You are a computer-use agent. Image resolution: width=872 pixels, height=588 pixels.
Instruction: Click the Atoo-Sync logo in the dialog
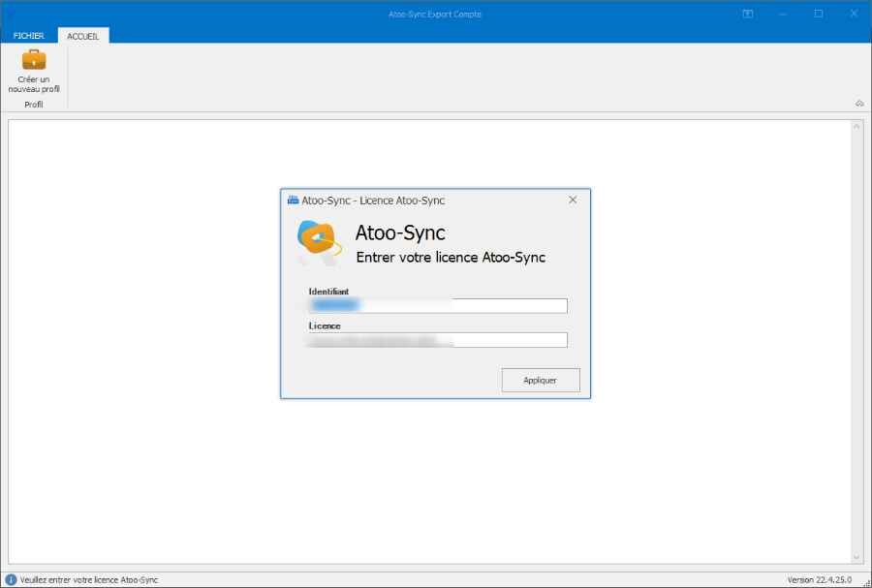319,243
